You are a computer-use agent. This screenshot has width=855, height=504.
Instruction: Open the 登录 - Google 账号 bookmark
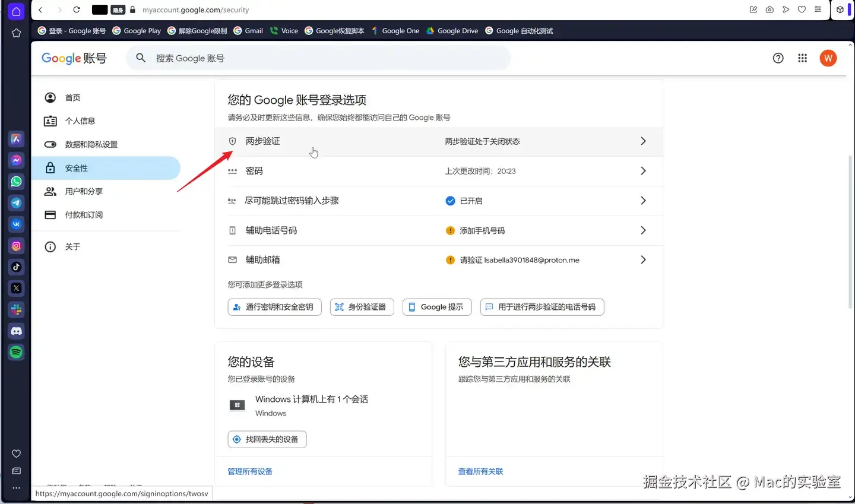tap(71, 31)
